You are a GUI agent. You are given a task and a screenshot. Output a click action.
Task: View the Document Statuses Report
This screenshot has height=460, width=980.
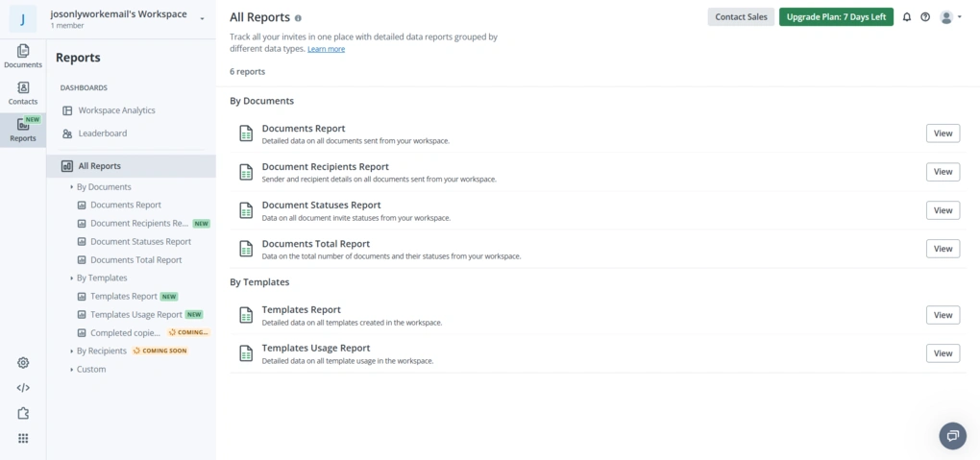[943, 210]
